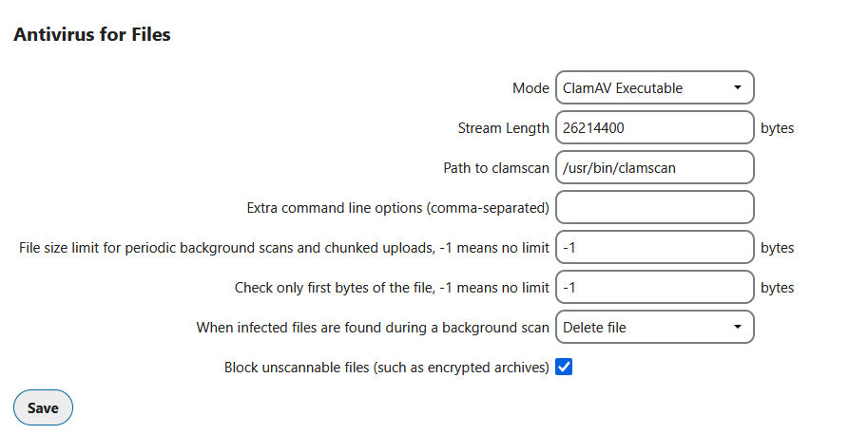
Task: Expand the Delete file action dropdown
Action: tap(654, 328)
